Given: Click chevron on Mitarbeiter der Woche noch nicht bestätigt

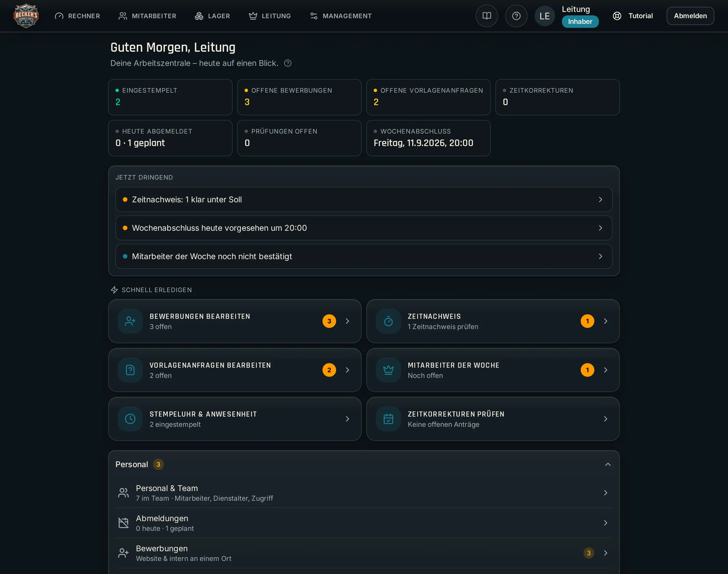Looking at the screenshot, I should pos(601,256).
